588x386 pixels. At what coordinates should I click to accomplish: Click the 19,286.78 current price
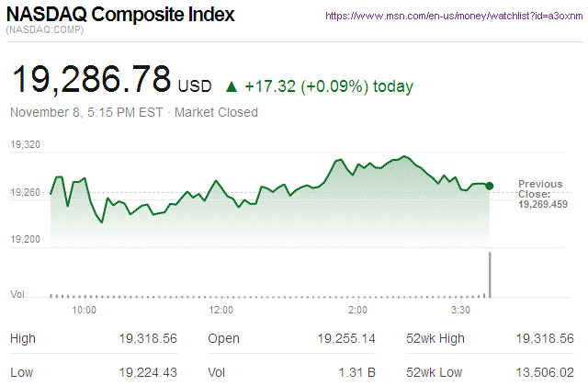pyautogui.click(x=90, y=81)
